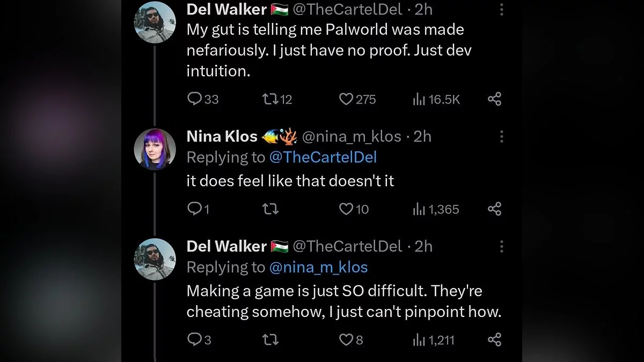
Task: Open more options menu on Nina's tweet
Action: (x=501, y=137)
